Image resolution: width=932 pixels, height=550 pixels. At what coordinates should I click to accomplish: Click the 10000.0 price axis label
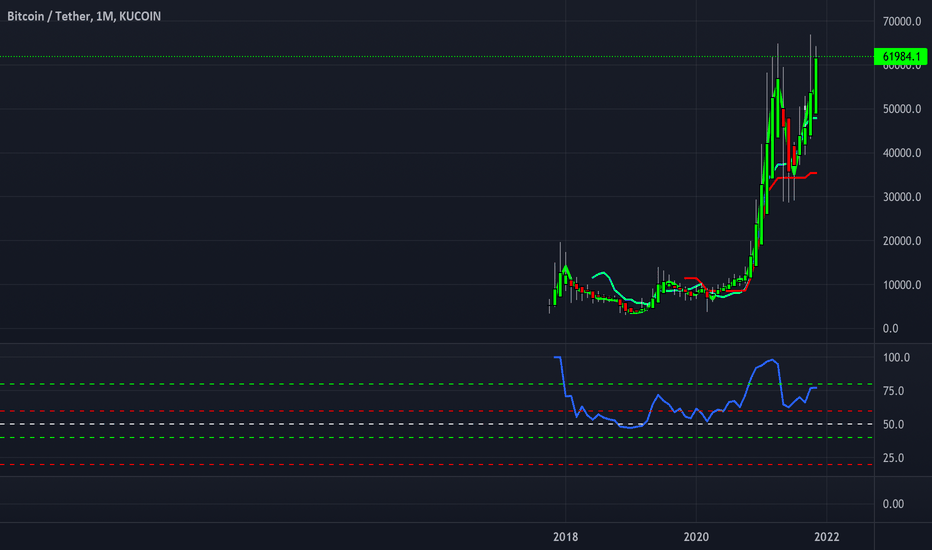902,285
